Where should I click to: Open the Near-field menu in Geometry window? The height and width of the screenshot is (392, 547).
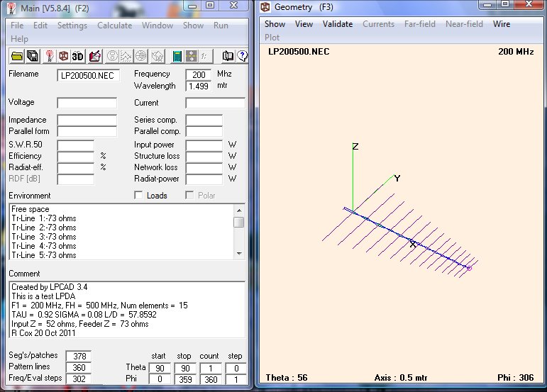click(x=464, y=24)
